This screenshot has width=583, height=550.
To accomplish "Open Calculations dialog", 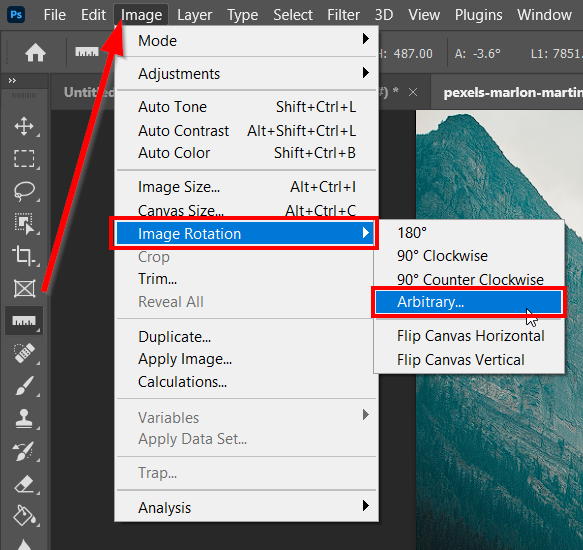I will click(247, 382).
